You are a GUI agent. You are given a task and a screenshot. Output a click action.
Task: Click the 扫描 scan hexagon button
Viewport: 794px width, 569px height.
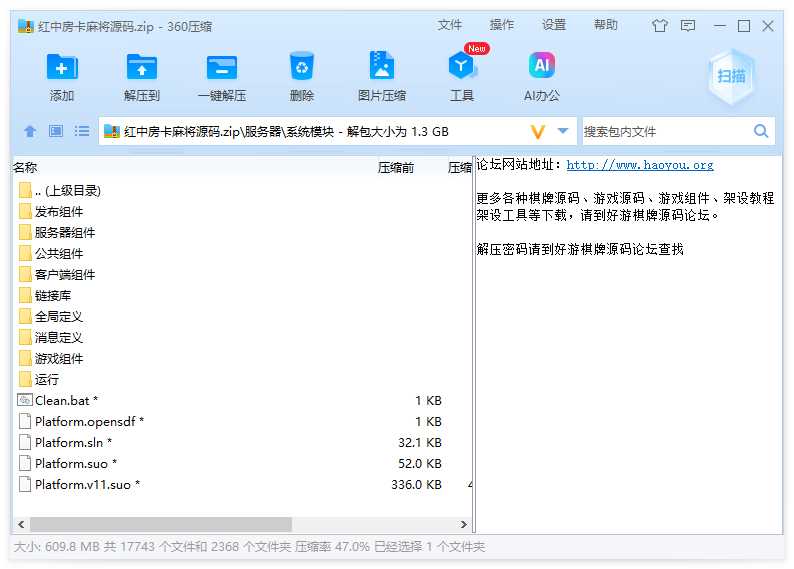click(x=731, y=76)
